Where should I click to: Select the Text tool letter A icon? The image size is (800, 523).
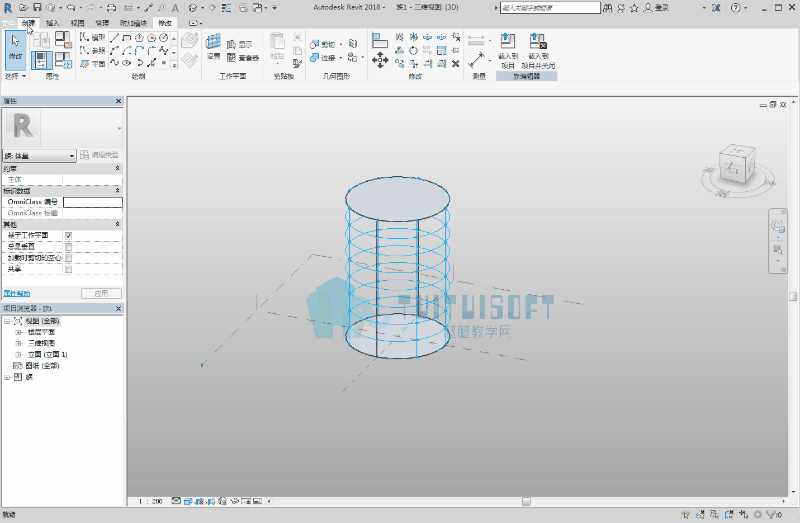175,8
